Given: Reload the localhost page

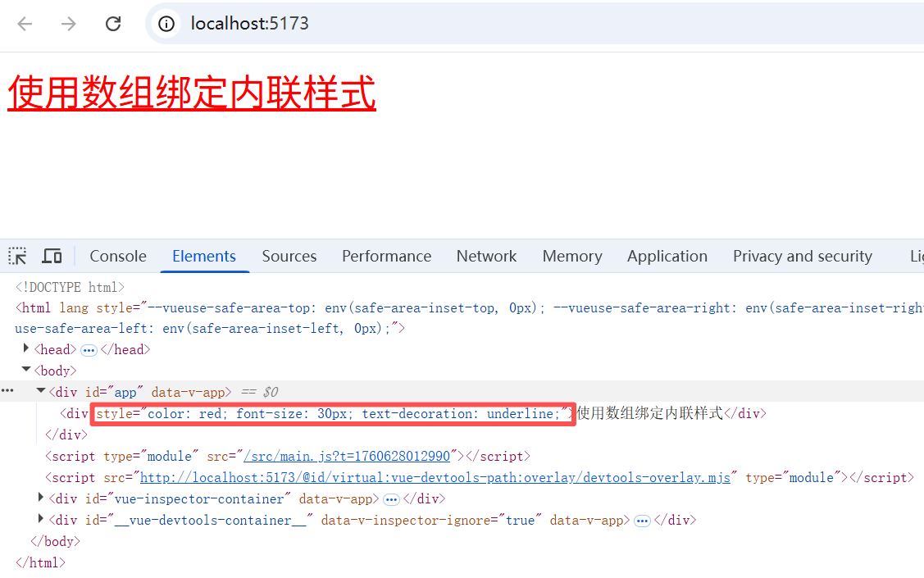Looking at the screenshot, I should (x=112, y=24).
